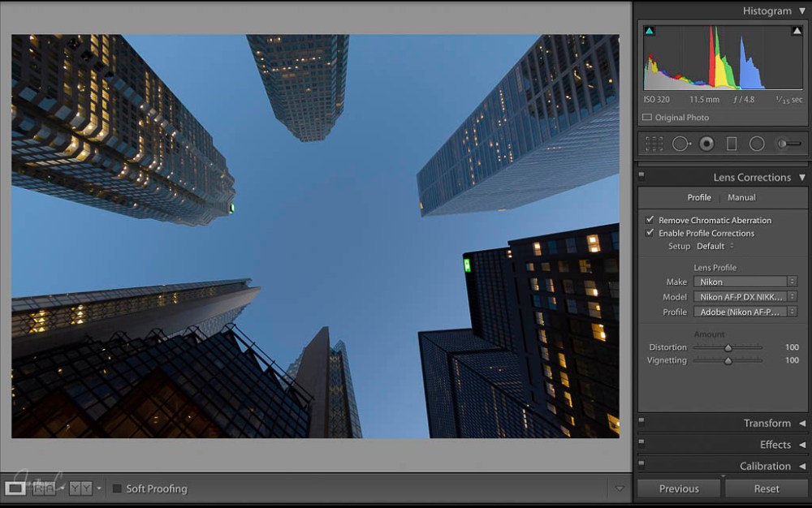This screenshot has height=508, width=812.
Task: Open the Spot Removal tool
Action: point(680,143)
